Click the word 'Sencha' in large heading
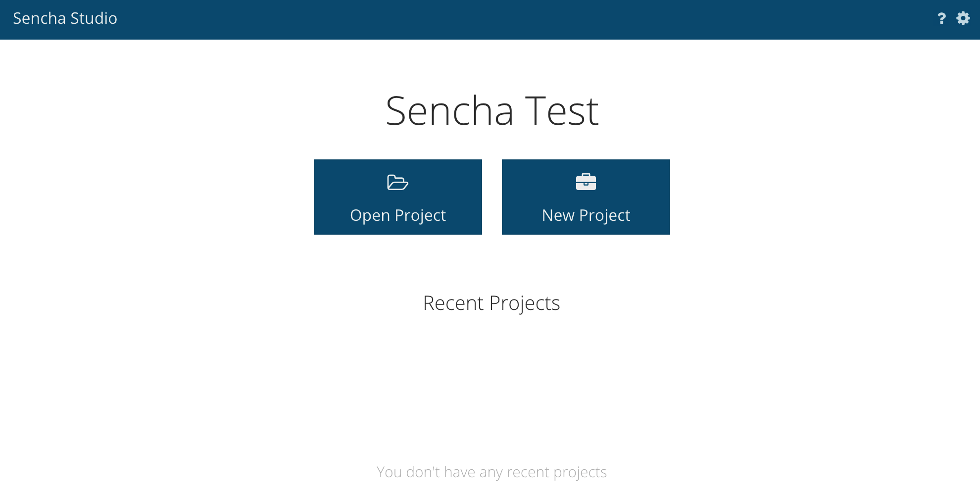Viewport: 980px width, 498px height. pyautogui.click(x=449, y=111)
